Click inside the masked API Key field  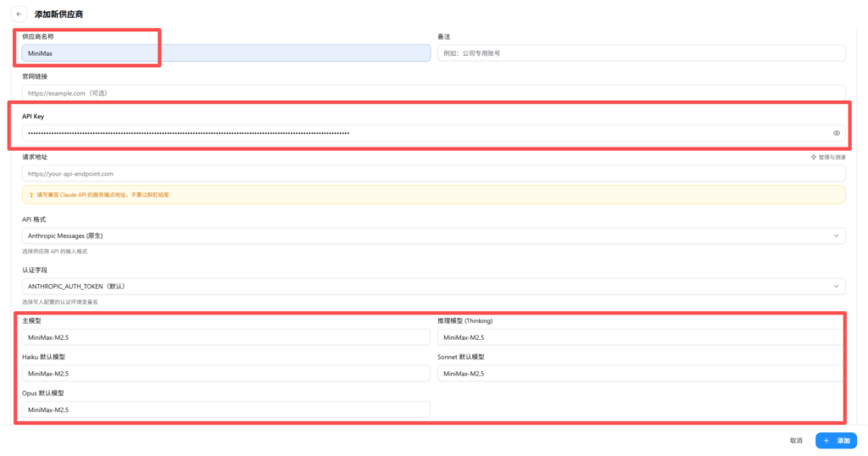point(424,133)
